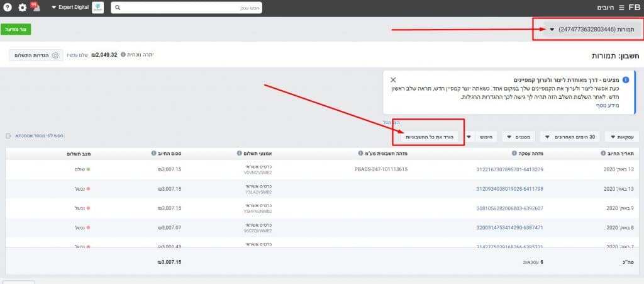Click the FB logo in top bar
Viewport: 644px width, 284px height.
point(634,8)
